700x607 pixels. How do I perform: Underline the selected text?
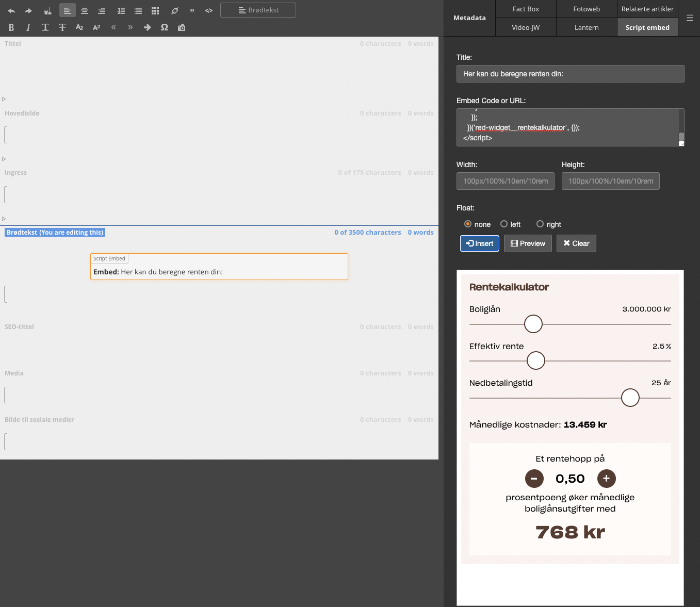coord(45,27)
